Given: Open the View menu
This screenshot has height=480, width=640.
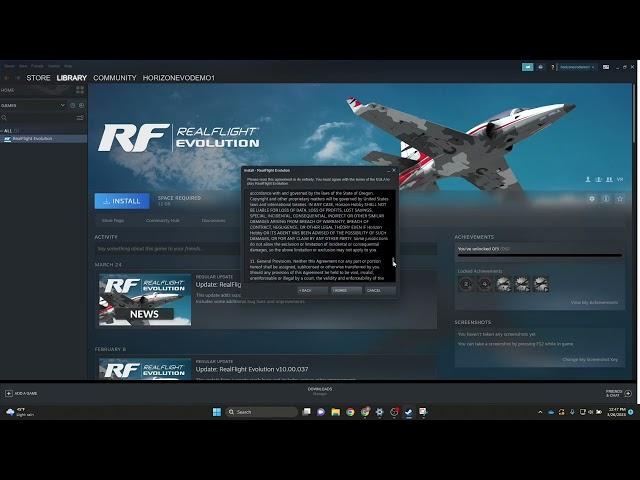Looking at the screenshot, I should 23,66.
